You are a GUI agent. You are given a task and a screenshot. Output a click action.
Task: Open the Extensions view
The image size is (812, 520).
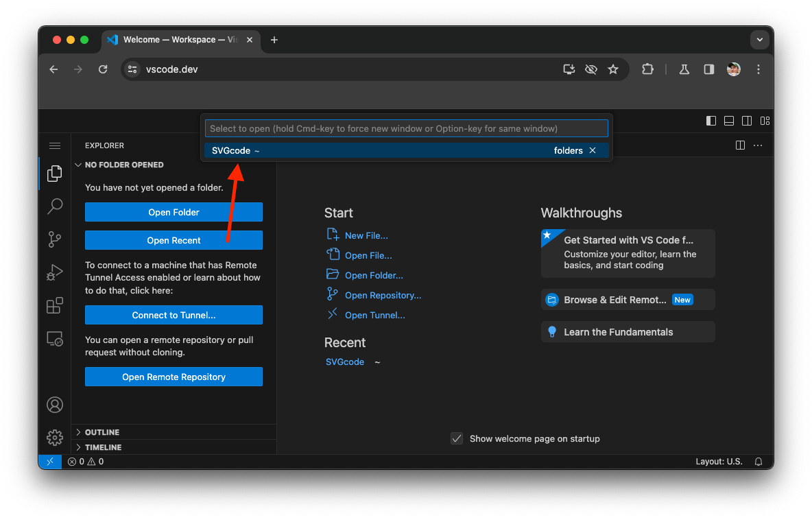pyautogui.click(x=55, y=305)
